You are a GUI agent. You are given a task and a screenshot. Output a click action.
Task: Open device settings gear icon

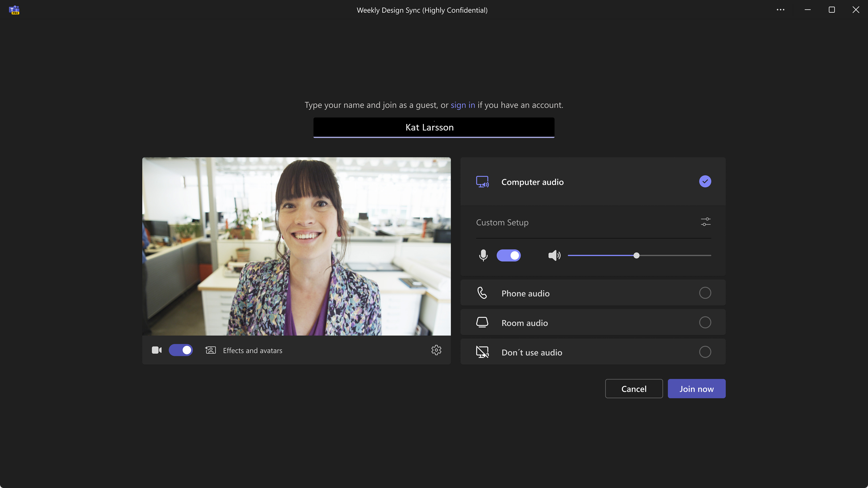(436, 350)
